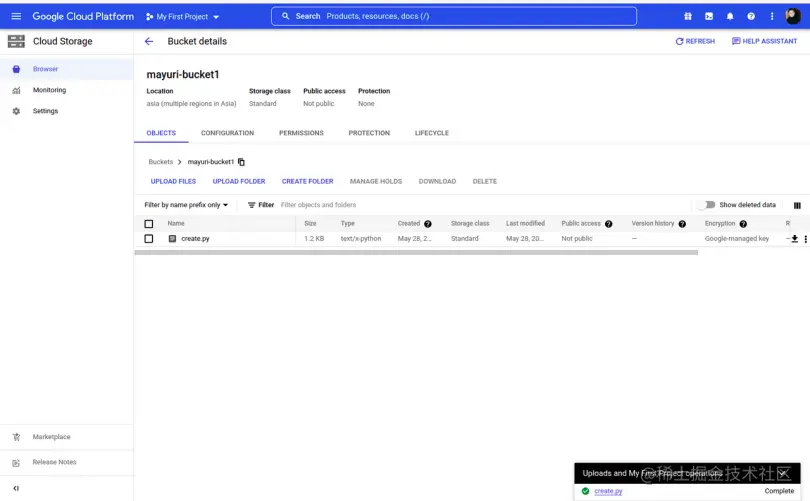810x501 pixels.
Task: Click CREATE FOLDER
Action: (307, 181)
